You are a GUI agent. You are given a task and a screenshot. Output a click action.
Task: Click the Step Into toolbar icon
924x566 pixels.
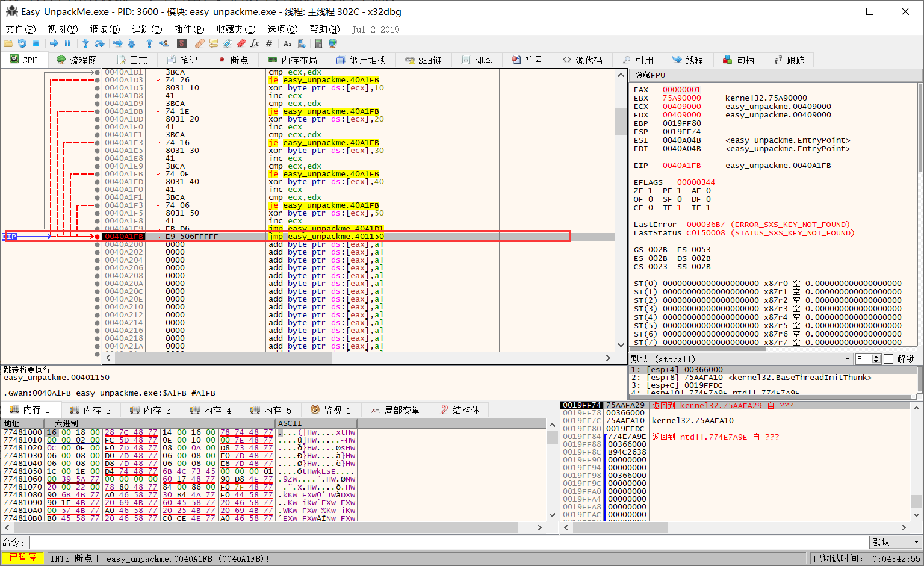click(85, 43)
